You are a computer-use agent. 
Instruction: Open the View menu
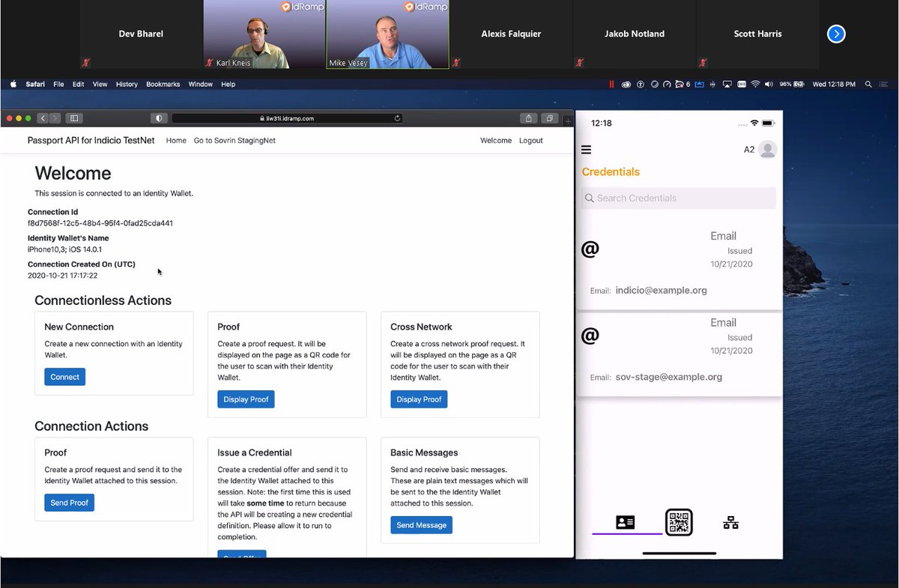100,84
